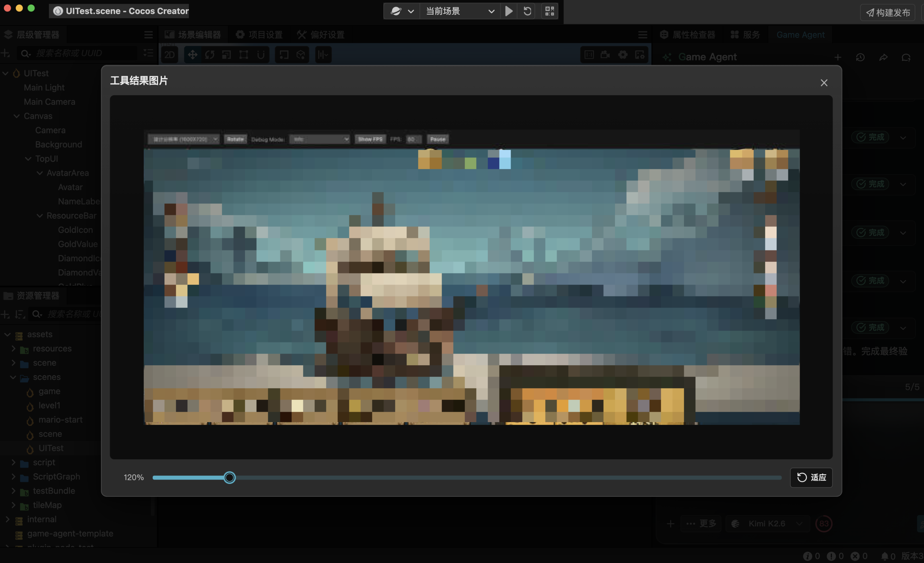Click the hierarchy search field
The image size is (924, 563).
tap(77, 53)
